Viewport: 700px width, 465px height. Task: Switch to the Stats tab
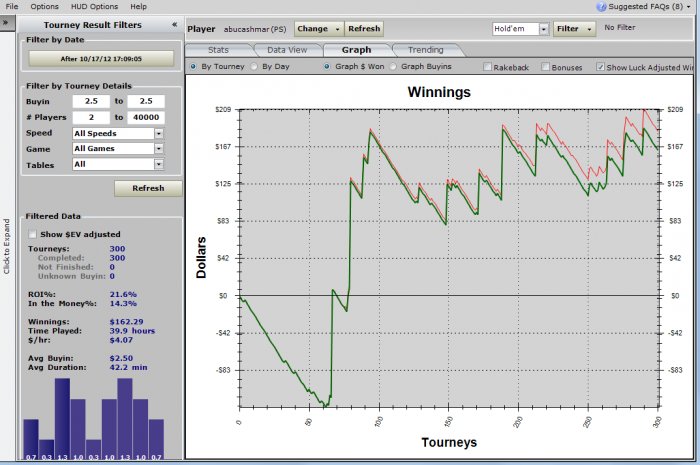coord(218,50)
